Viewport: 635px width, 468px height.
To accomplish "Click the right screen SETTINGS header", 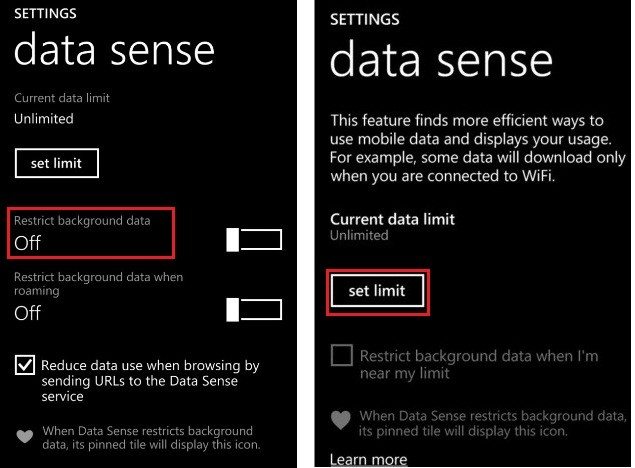I will tap(364, 19).
